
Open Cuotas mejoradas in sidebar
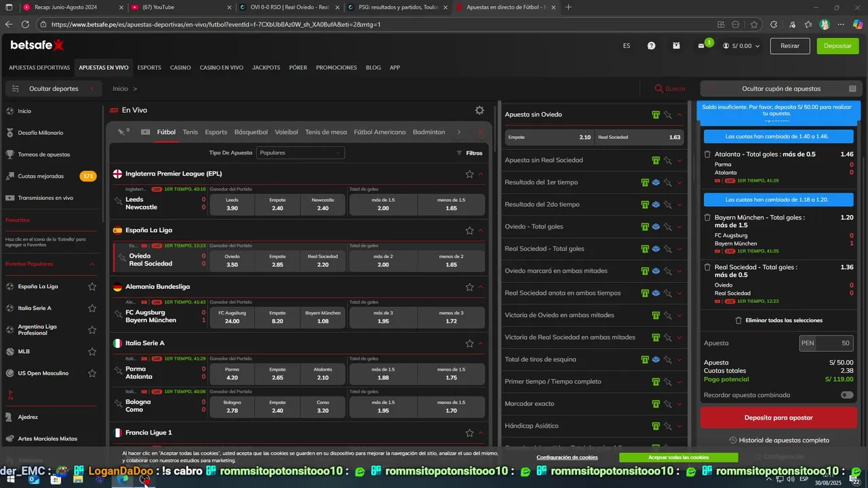coord(41,176)
